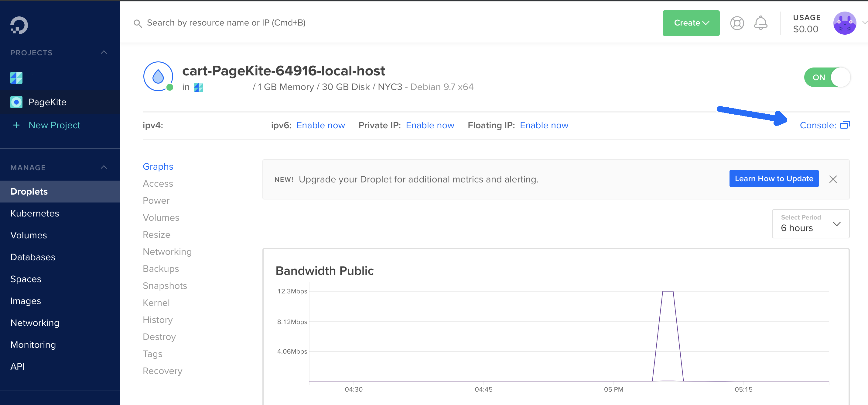Screen dimensions: 868x405
Task: Click the droplet name cart-PageKite-64916-local-host
Action: [x=283, y=71]
